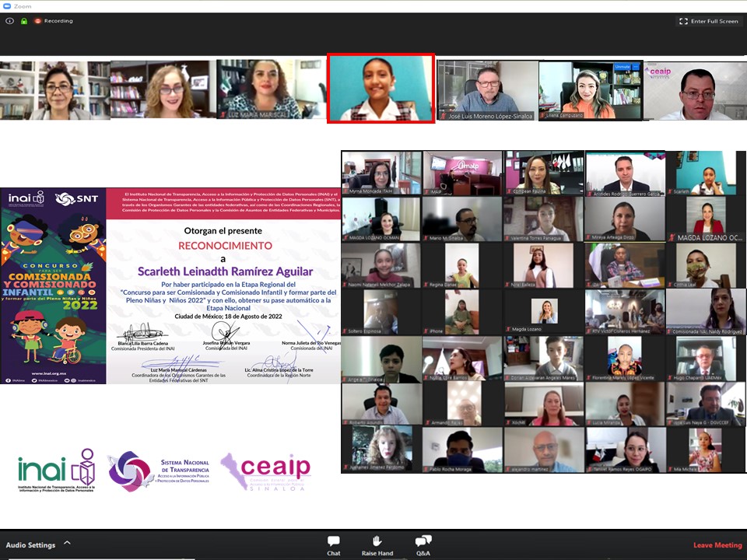Select Regina Danae's video tile

pos(462,266)
